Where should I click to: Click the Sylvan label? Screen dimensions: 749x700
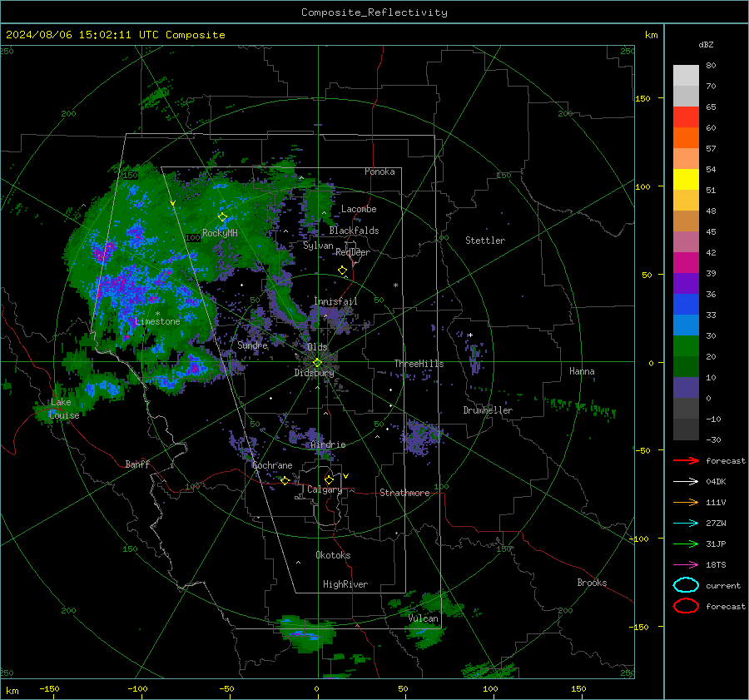[x=318, y=246]
